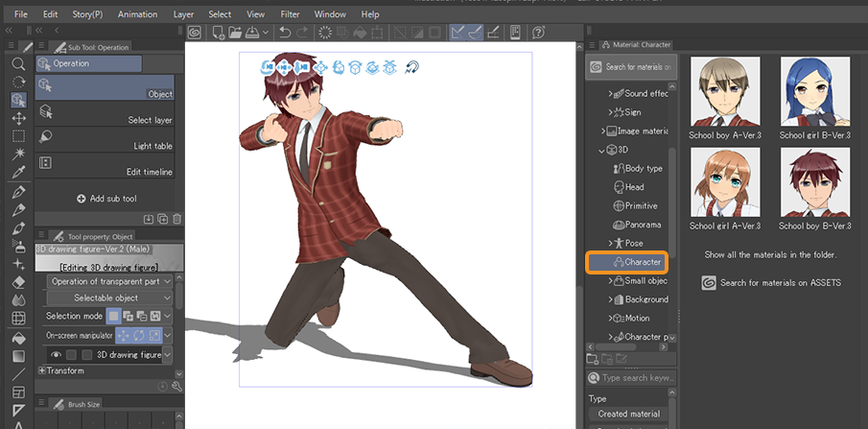
Task: Select the Operation tool in toolbar
Action: pyautogui.click(x=18, y=100)
